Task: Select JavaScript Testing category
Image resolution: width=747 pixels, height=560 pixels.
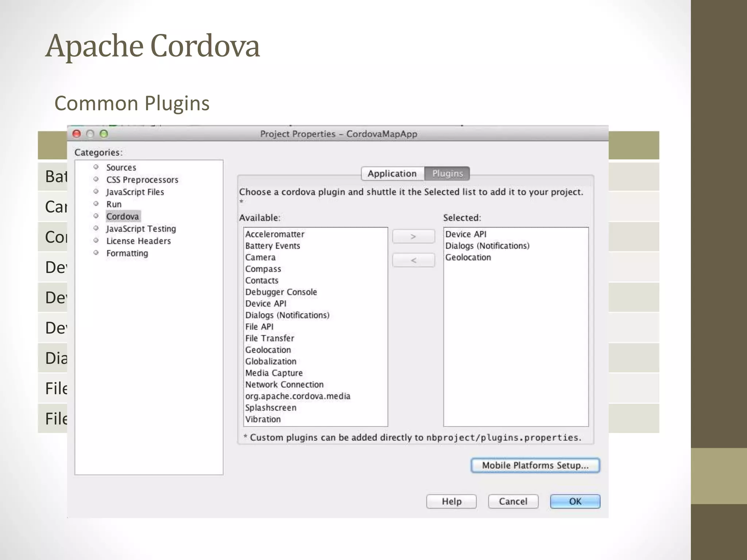Action: coord(141,229)
